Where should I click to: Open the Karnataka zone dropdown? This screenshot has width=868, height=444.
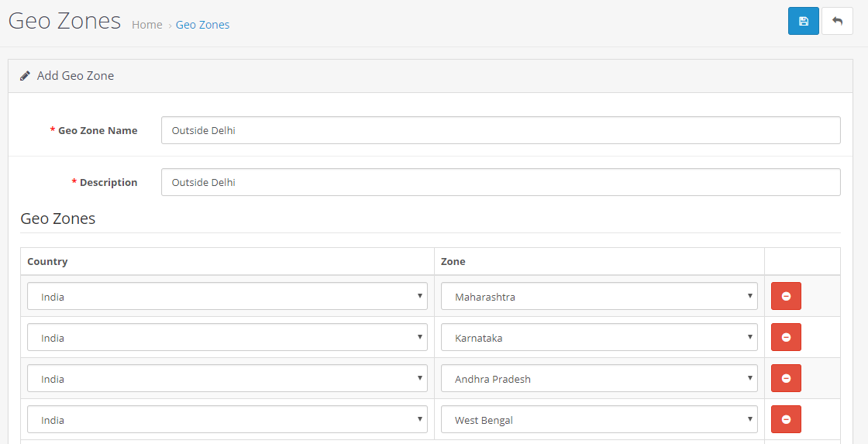click(599, 337)
